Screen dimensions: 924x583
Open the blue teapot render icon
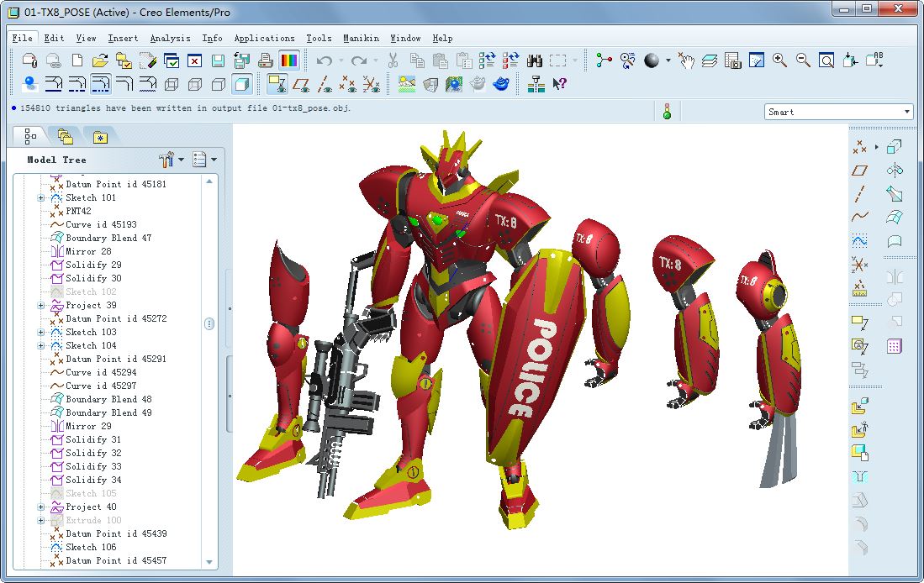[x=501, y=84]
